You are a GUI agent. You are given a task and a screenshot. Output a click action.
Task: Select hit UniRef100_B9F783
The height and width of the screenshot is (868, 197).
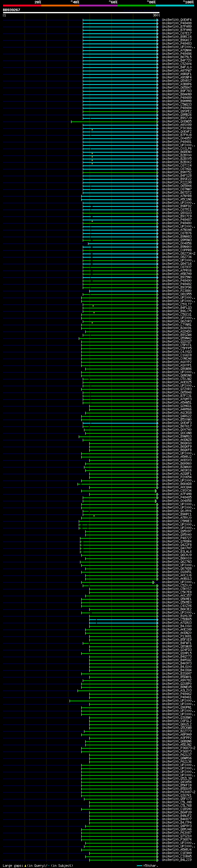click(177, 91)
